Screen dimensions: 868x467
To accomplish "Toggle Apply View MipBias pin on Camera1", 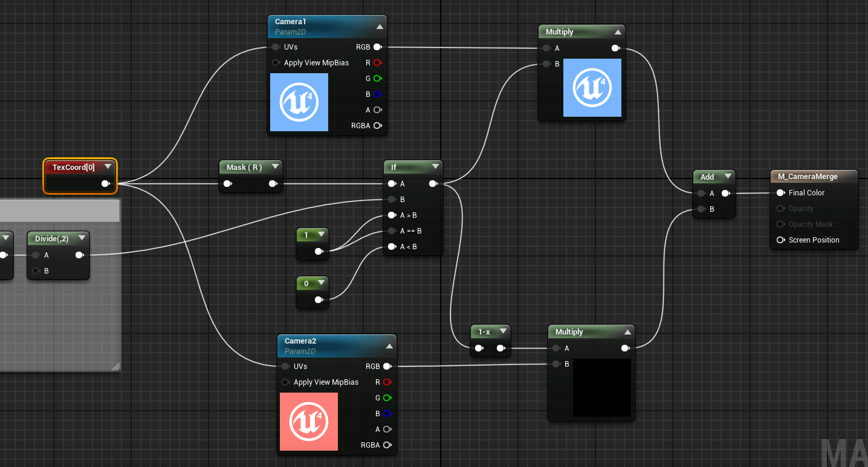I will pos(276,62).
